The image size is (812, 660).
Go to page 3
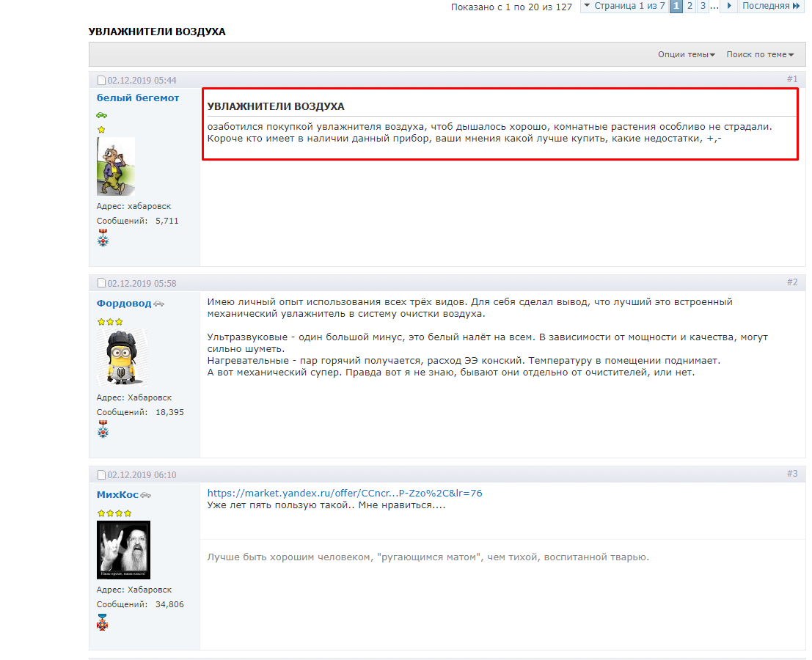pos(703,6)
